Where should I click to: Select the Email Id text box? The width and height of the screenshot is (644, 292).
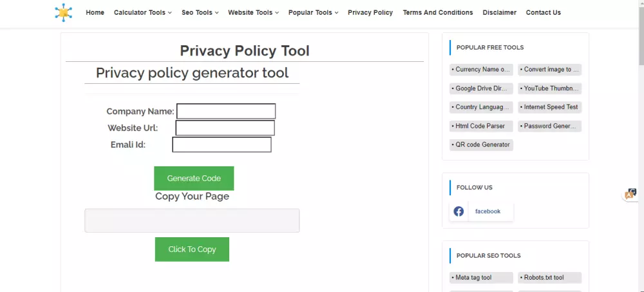[x=222, y=145]
